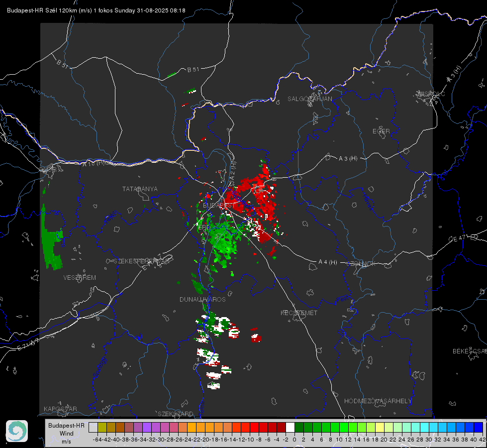Click the blue 'Pest' county label

click(x=343, y=300)
